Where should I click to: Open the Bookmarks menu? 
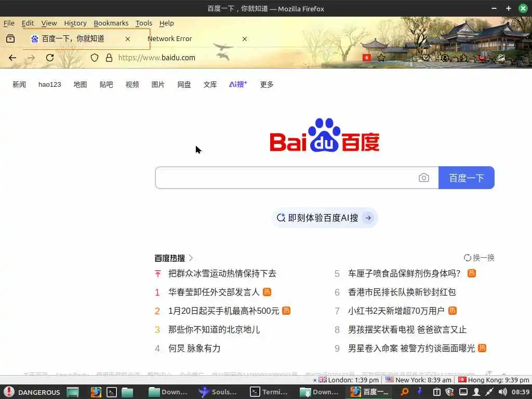[111, 23]
